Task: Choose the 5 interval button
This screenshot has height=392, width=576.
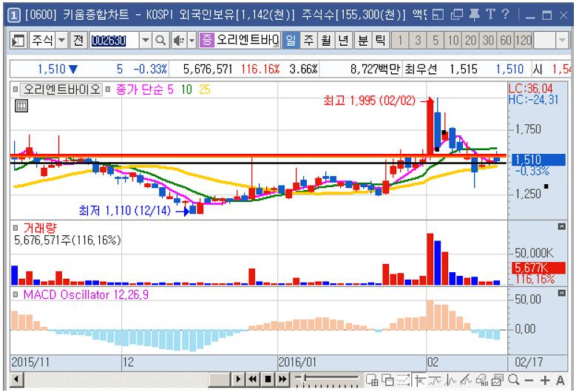Action: [x=436, y=40]
